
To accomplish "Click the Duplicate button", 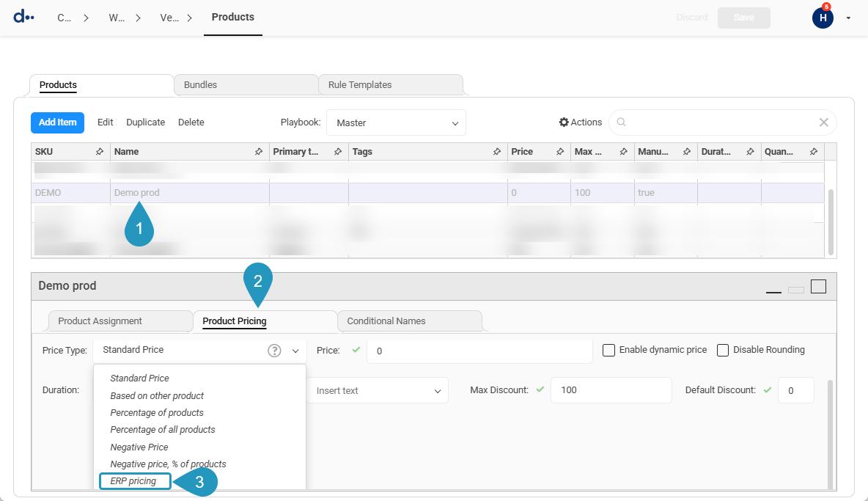I will tap(146, 122).
